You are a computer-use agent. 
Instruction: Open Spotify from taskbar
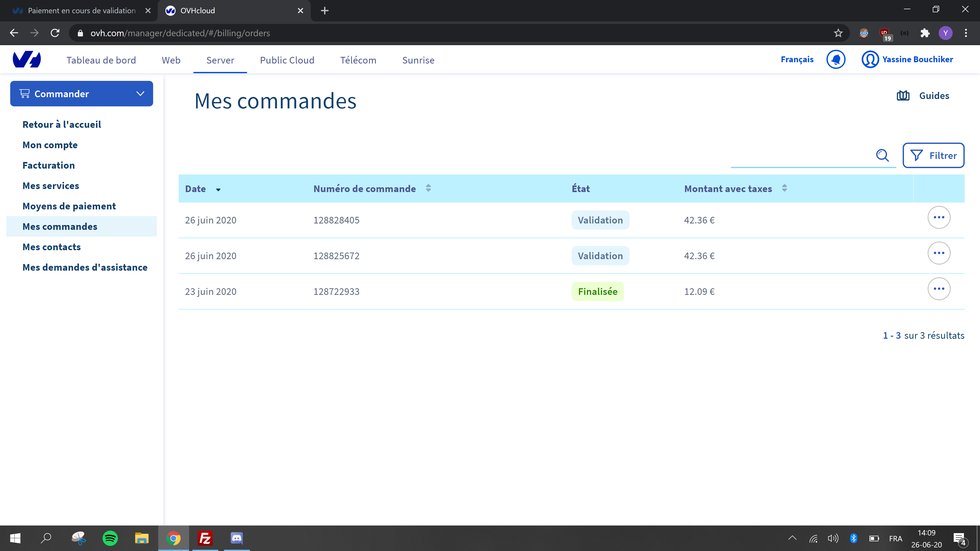click(110, 538)
